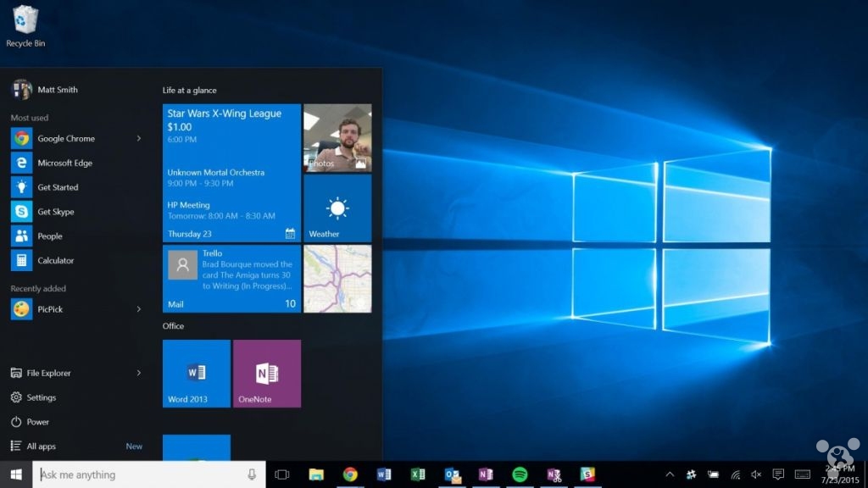The image size is (868, 488).
Task: Open Word from the taskbar
Action: [x=384, y=474]
